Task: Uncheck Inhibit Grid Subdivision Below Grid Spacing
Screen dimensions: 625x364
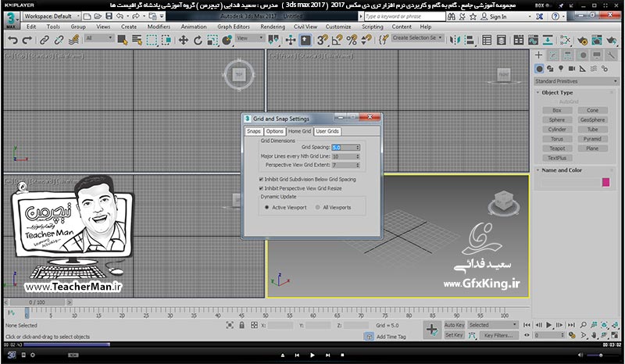Action: pos(261,180)
